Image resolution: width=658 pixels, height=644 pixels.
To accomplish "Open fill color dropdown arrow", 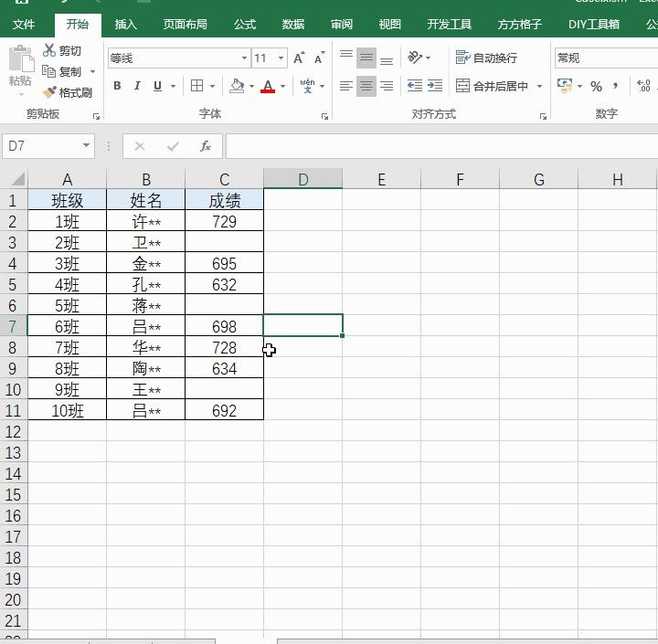I will [252, 87].
